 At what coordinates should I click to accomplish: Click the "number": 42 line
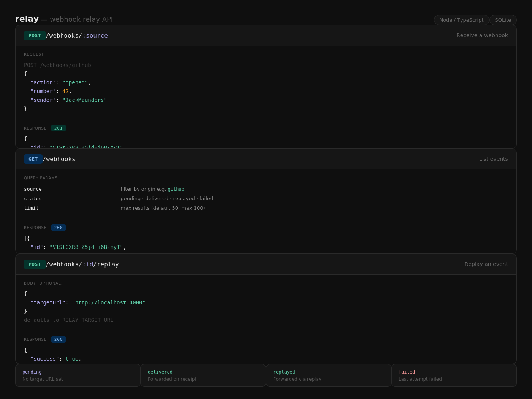(51, 91)
